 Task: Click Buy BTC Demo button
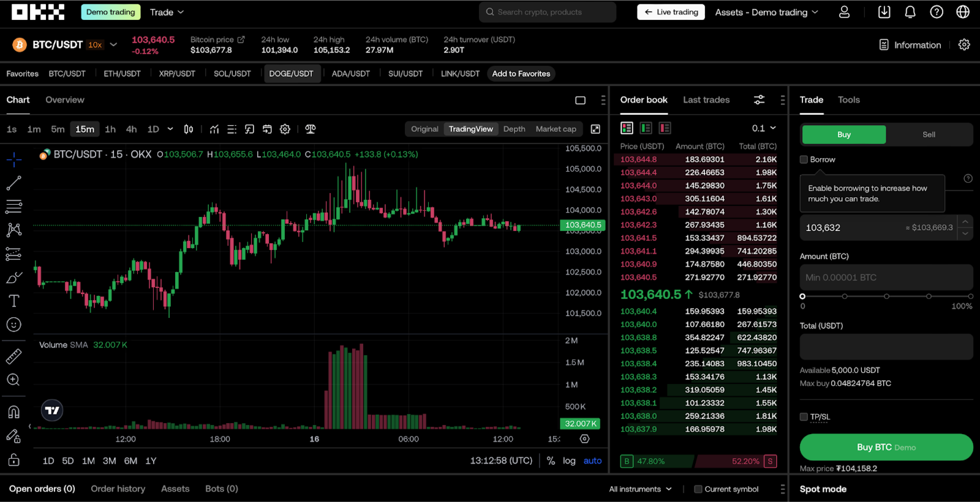click(886, 447)
